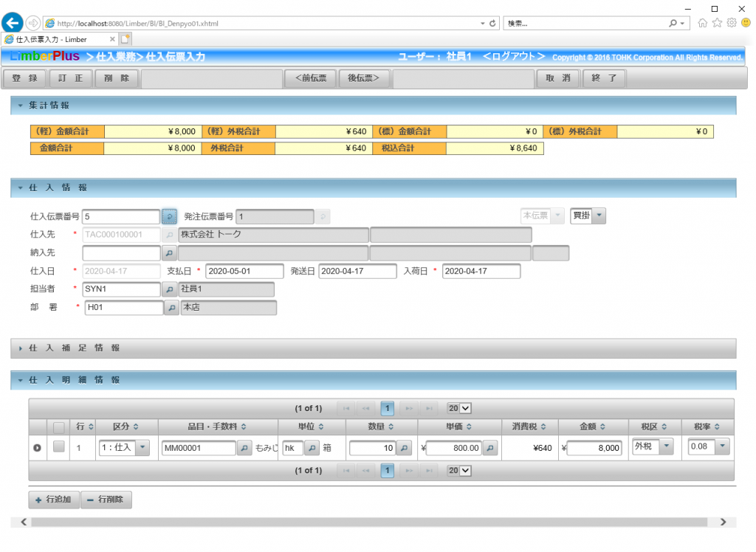Viewport: 756px width, 552px height.
Task: Click lookup icon beside 単価 800.00 field
Action: click(x=490, y=448)
